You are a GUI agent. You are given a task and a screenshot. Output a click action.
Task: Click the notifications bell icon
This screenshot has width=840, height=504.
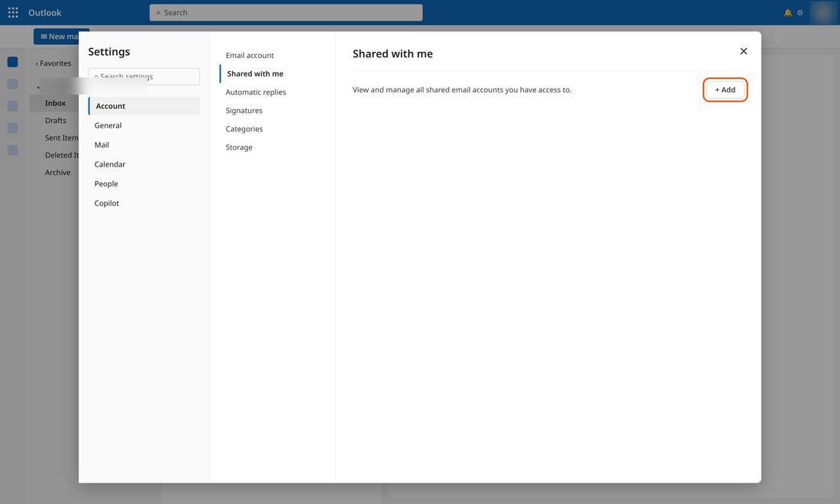788,13
